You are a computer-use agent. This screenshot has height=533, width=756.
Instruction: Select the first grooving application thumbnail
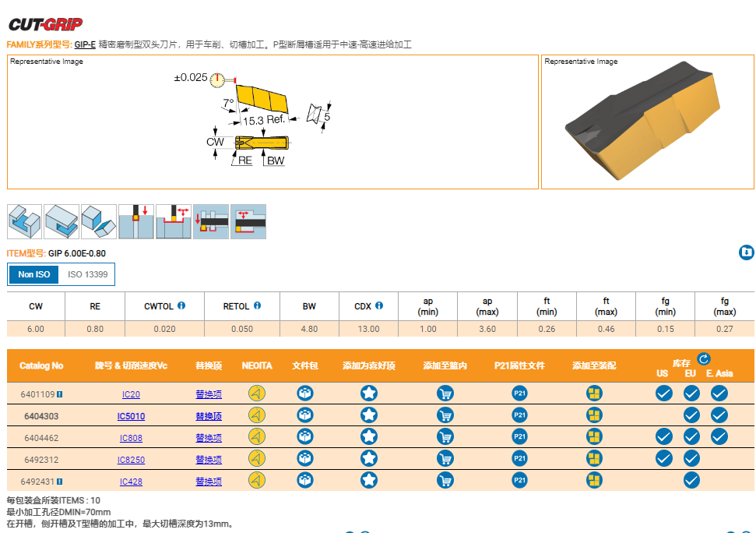pos(24,221)
